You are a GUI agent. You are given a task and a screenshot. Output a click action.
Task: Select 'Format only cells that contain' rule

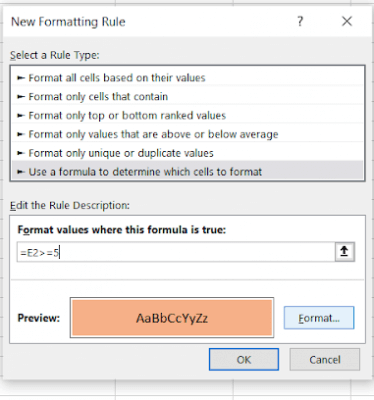coord(187,97)
